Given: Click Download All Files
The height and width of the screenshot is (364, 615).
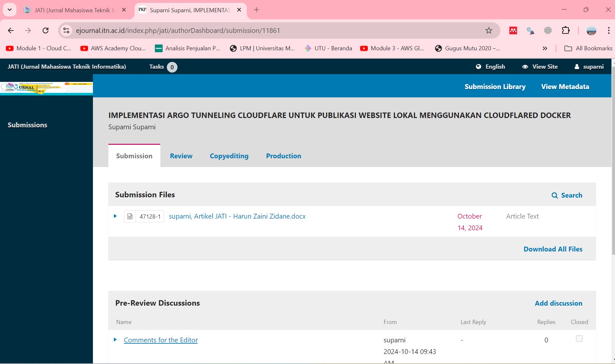Looking at the screenshot, I should [553, 249].
